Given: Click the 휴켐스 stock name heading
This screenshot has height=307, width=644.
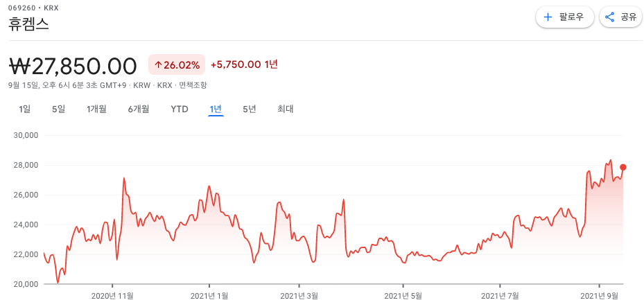Looking at the screenshot, I should pyautogui.click(x=28, y=24).
